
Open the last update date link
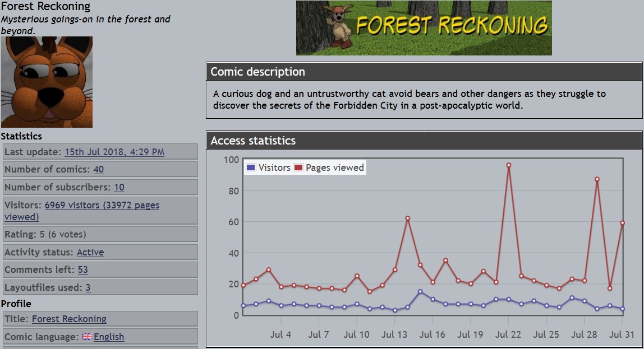pyautogui.click(x=114, y=152)
